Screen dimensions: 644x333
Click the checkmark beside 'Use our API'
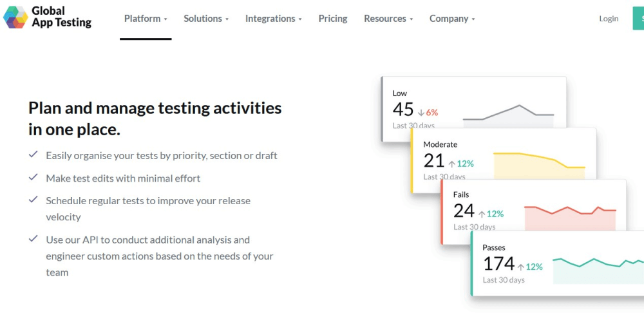coord(33,239)
